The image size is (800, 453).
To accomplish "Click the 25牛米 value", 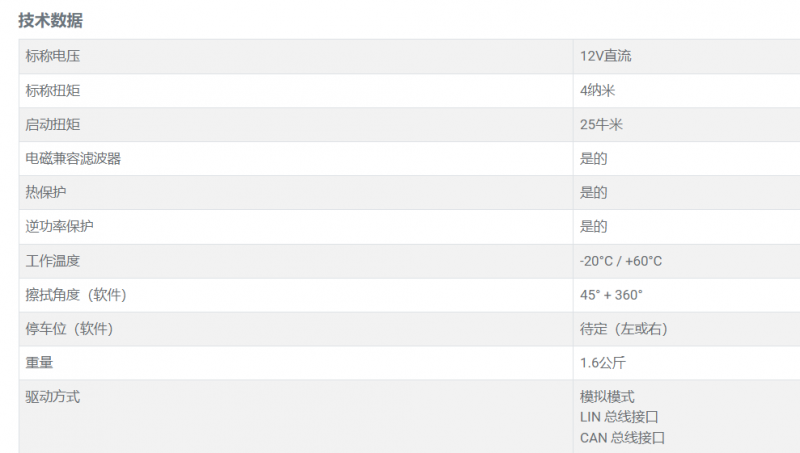I will (x=602, y=124).
